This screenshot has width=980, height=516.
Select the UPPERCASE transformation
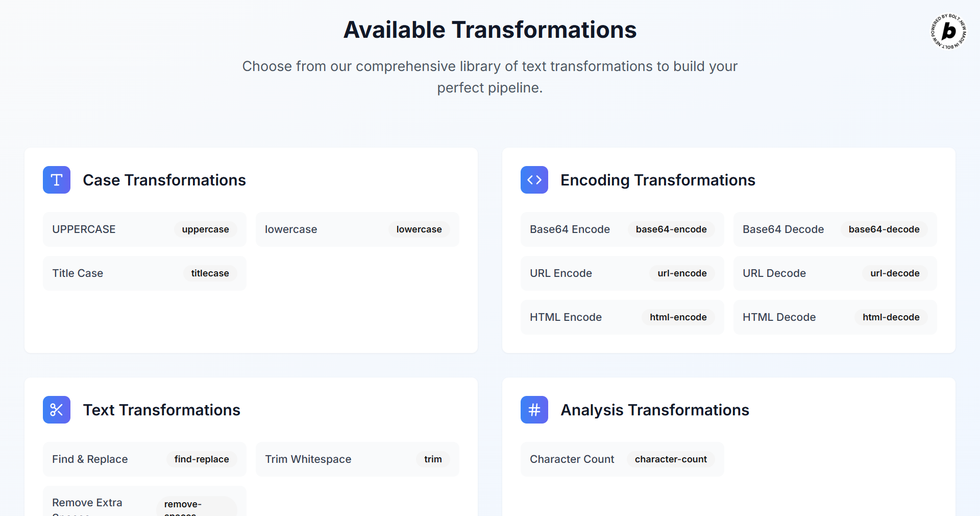click(x=144, y=229)
